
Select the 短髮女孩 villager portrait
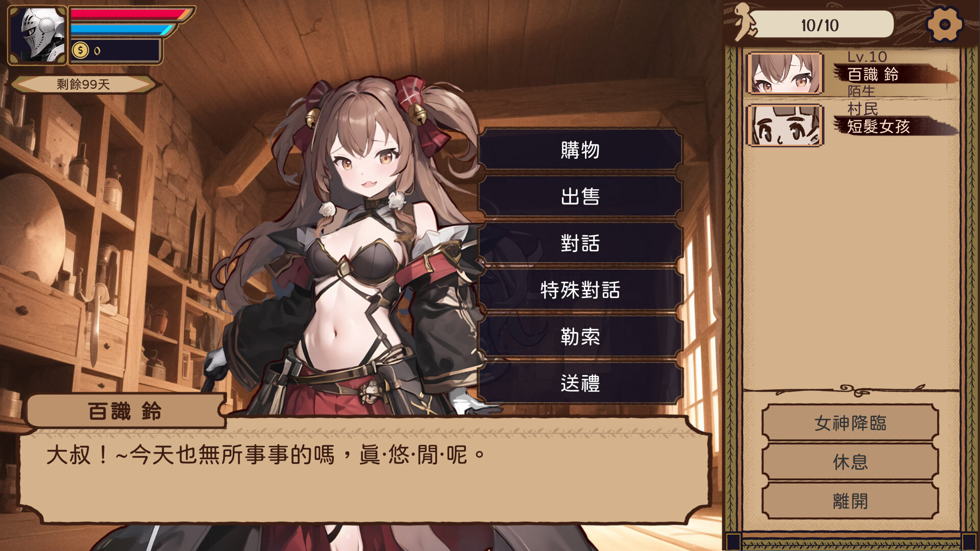(x=785, y=126)
